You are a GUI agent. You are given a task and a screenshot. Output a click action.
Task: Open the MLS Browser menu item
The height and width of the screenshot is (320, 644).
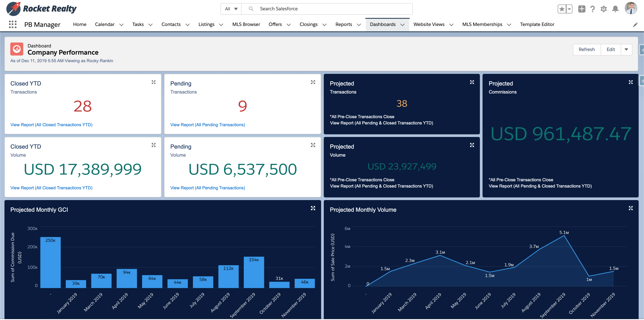[x=246, y=24]
